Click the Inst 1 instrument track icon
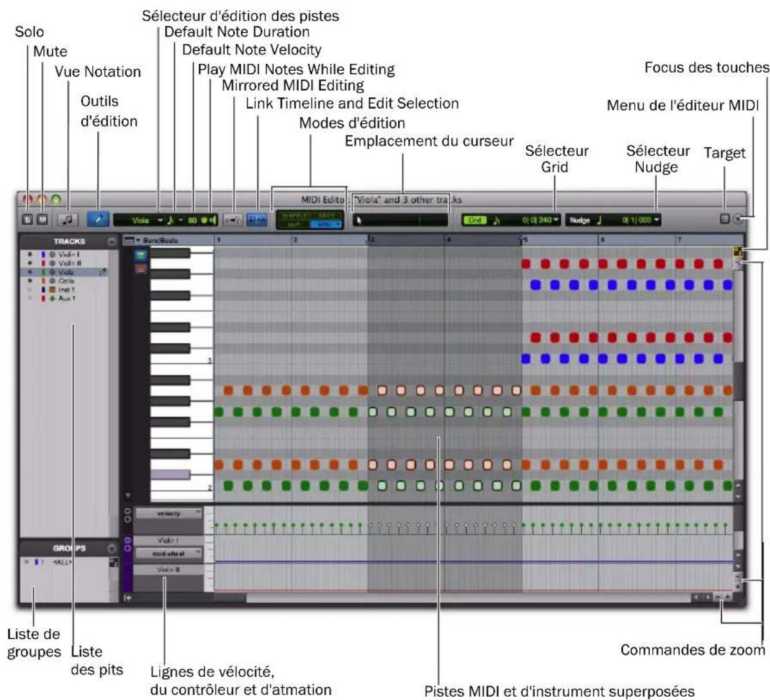This screenshot has width=770, height=700. [52, 290]
